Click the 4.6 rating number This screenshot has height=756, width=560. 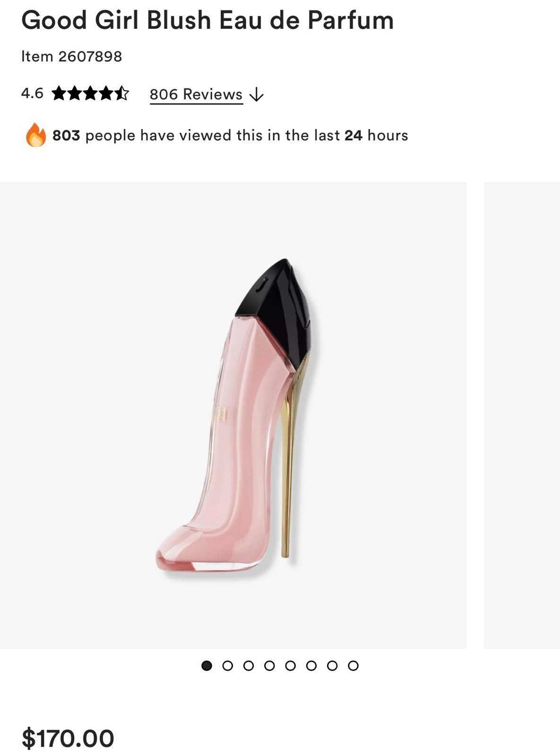click(32, 93)
